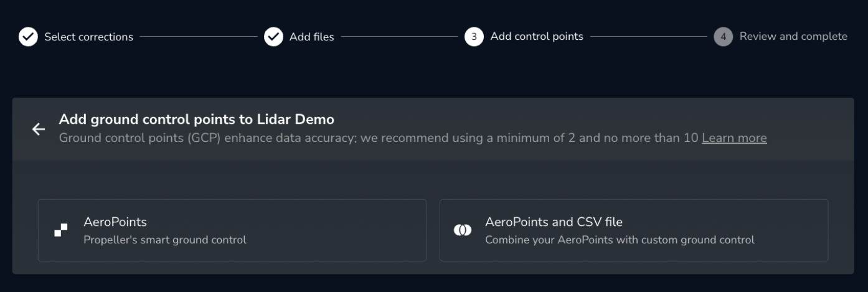Click the "AeroPoints and CSV file" title text
Image resolution: width=868 pixels, height=292 pixels.
pos(554,222)
